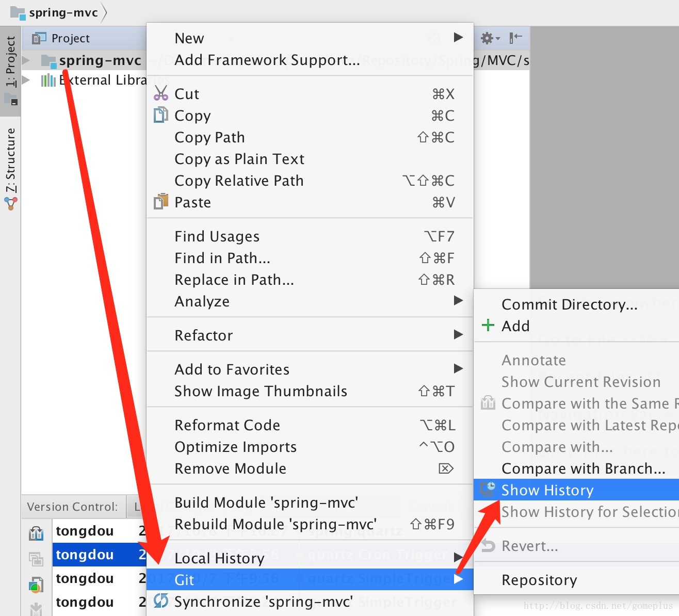The height and width of the screenshot is (616, 679).
Task: Click the gear settings icon in Project panel
Action: (488, 38)
